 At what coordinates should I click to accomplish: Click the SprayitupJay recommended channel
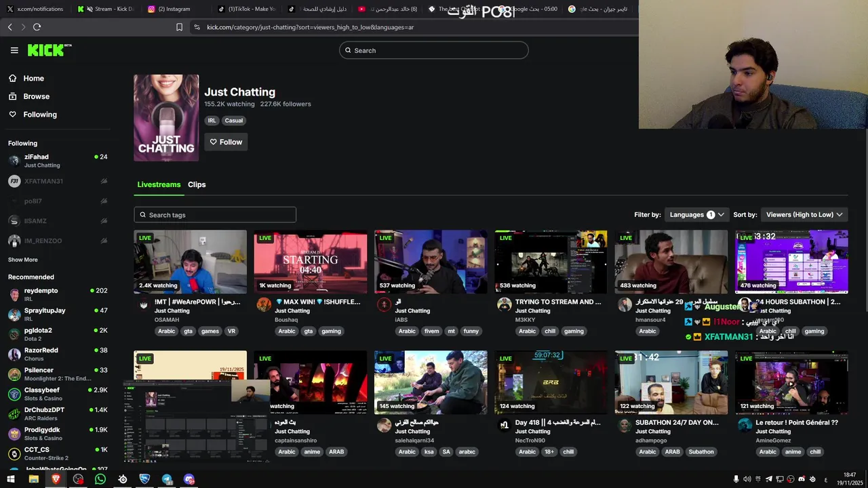coord(58,314)
